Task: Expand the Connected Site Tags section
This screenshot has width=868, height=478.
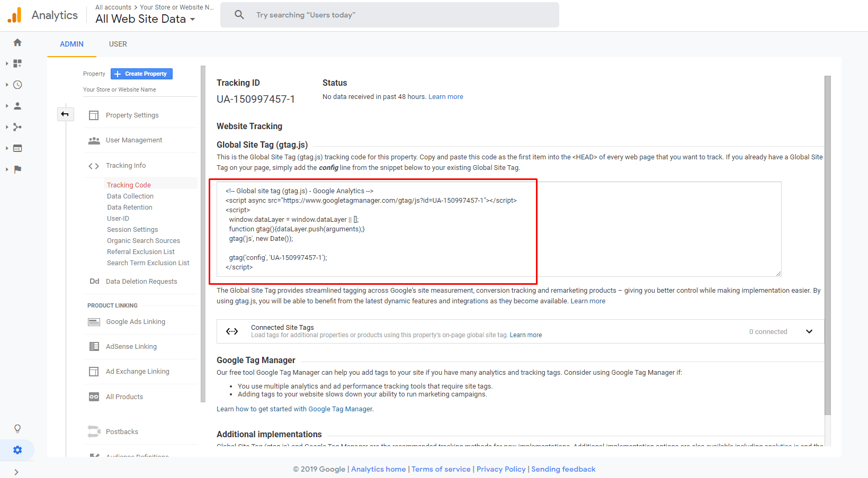Action: point(809,331)
